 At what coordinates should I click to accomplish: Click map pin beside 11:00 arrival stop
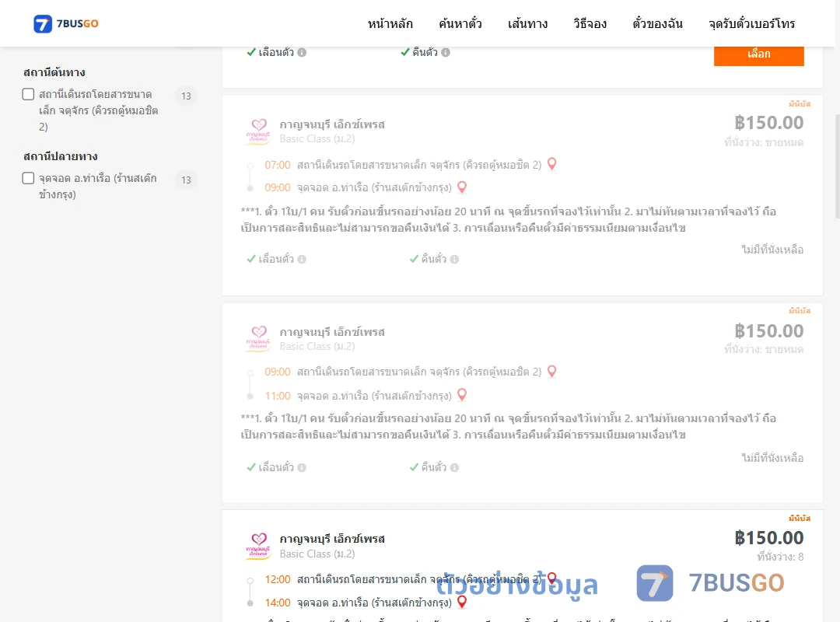[x=462, y=395]
